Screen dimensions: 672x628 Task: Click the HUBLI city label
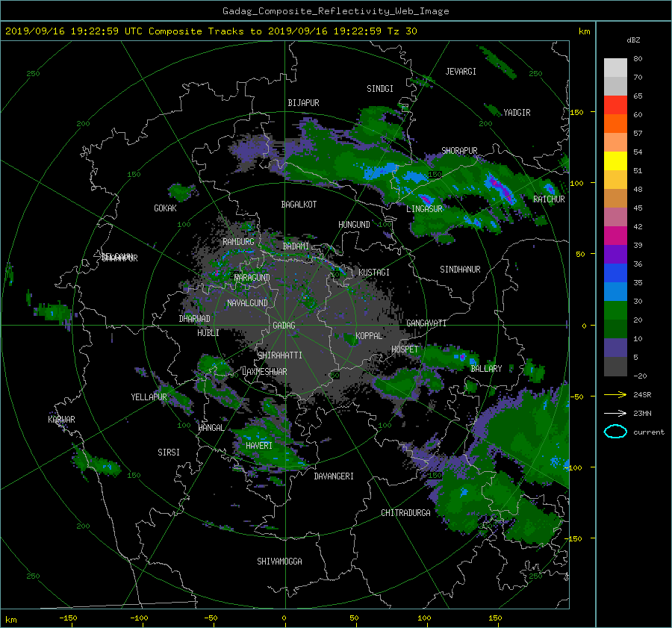[208, 332]
